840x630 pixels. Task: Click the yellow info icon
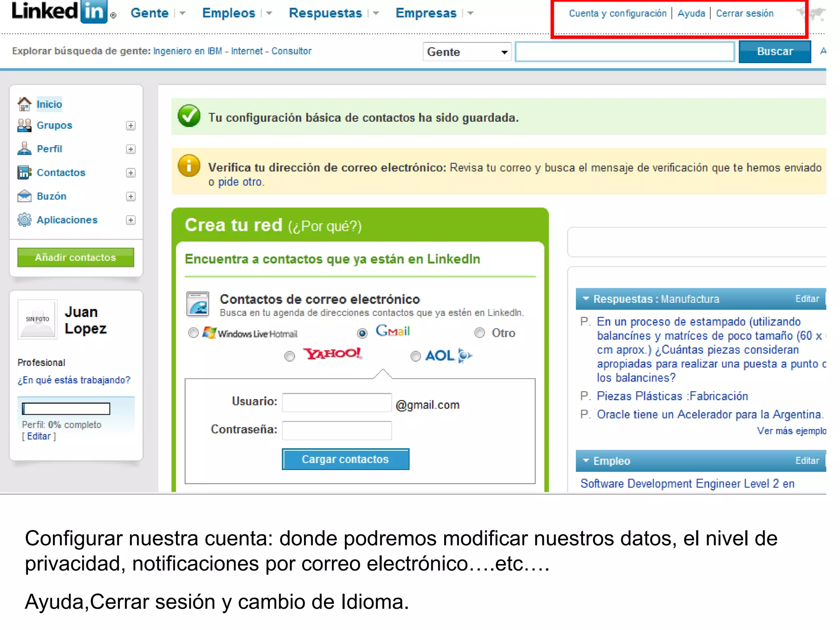[x=189, y=166]
